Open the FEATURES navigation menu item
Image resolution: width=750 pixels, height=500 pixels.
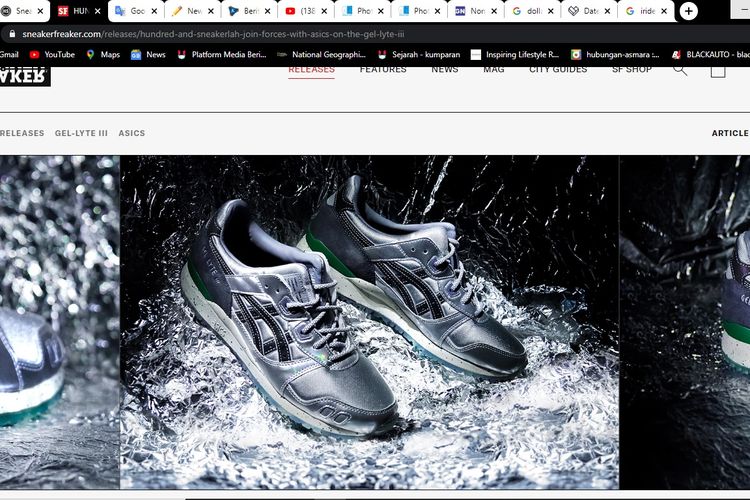point(383,70)
